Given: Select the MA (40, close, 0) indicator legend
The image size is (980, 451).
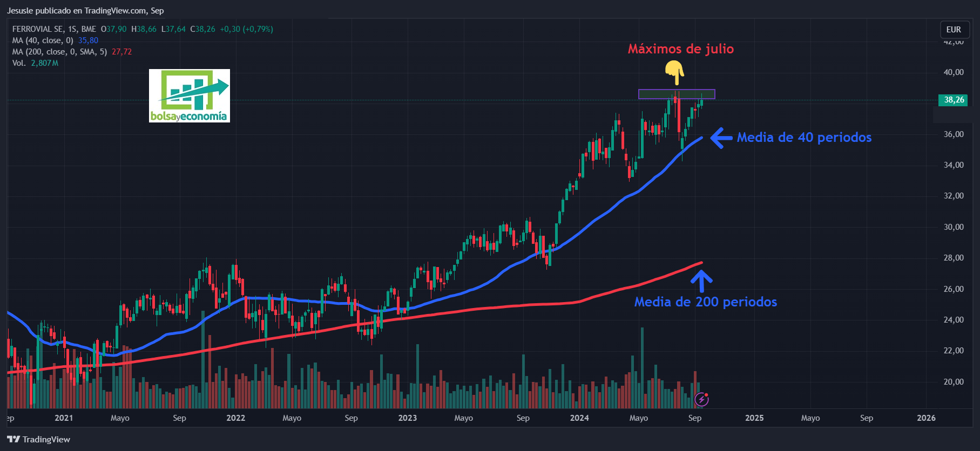Looking at the screenshot, I should pos(43,40).
